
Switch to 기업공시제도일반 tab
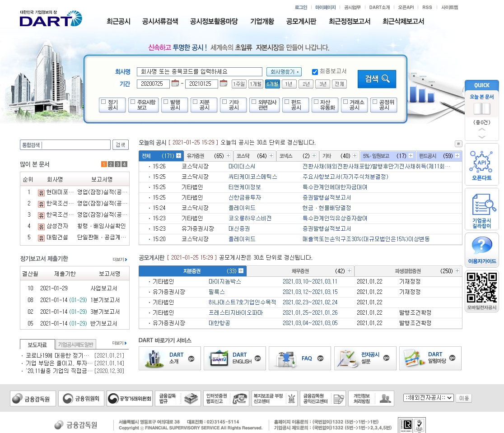[x=75, y=345]
